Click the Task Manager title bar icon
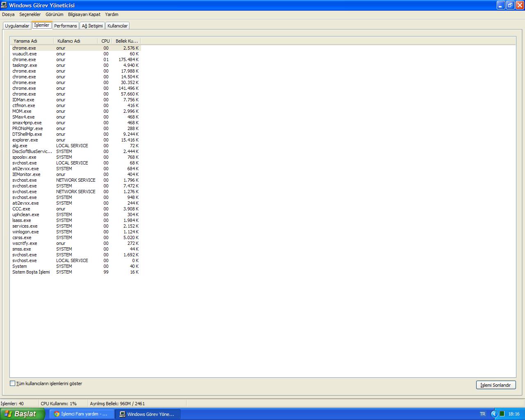525x420 pixels. [4, 5]
